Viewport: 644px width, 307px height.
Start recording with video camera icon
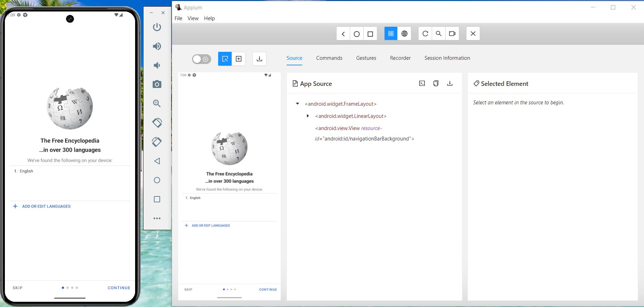click(452, 34)
